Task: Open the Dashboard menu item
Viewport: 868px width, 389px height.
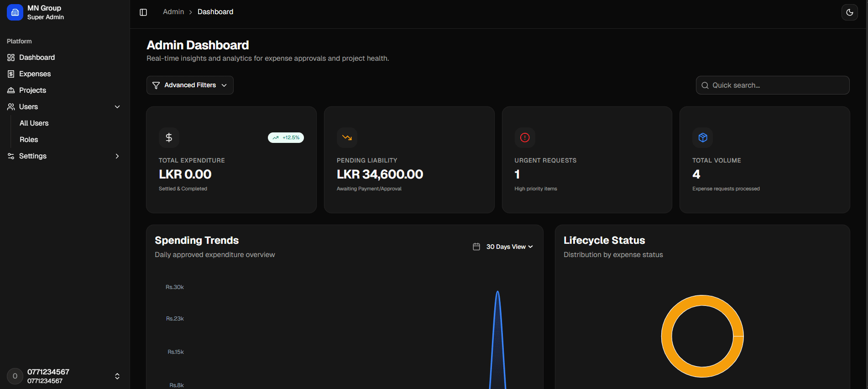Action: pos(65,58)
